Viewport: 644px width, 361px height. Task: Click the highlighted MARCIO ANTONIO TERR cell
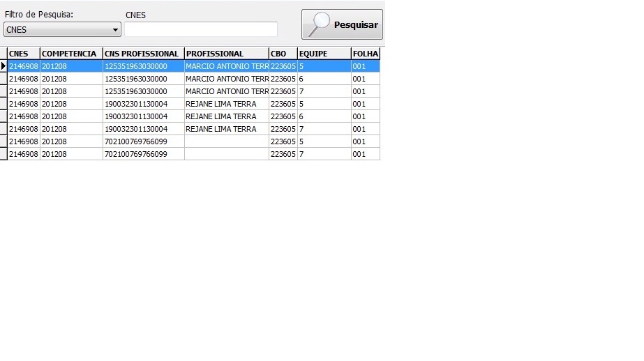pyautogui.click(x=226, y=66)
